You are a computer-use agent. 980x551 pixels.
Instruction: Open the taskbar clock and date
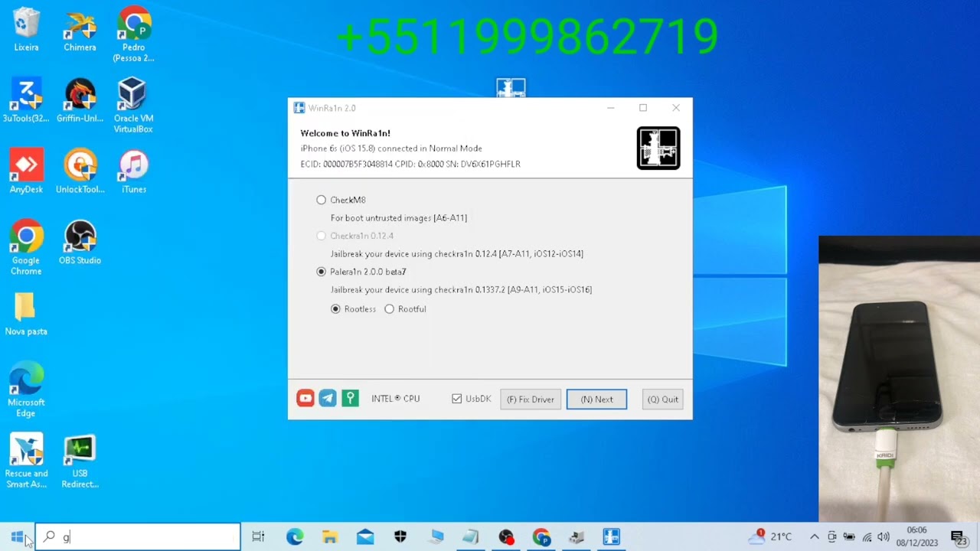(916, 536)
